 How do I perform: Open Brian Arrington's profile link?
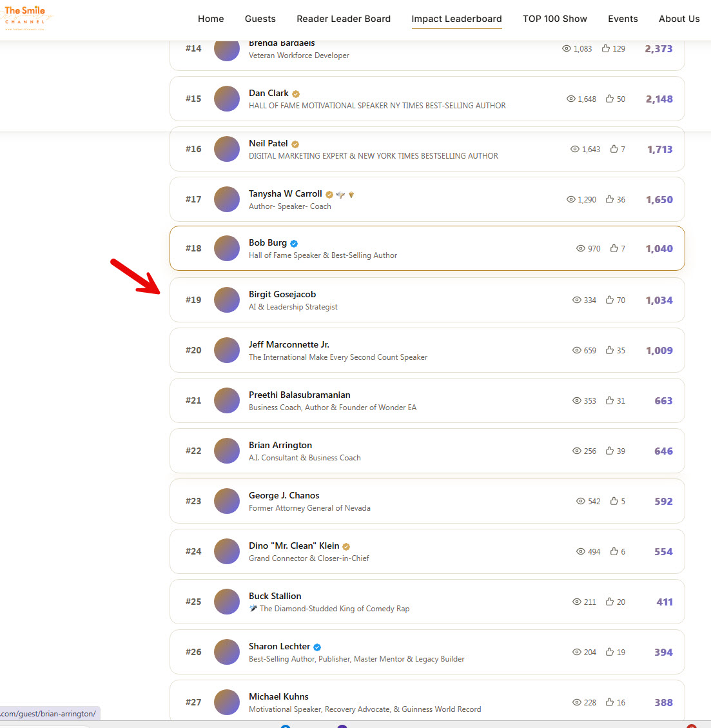280,445
